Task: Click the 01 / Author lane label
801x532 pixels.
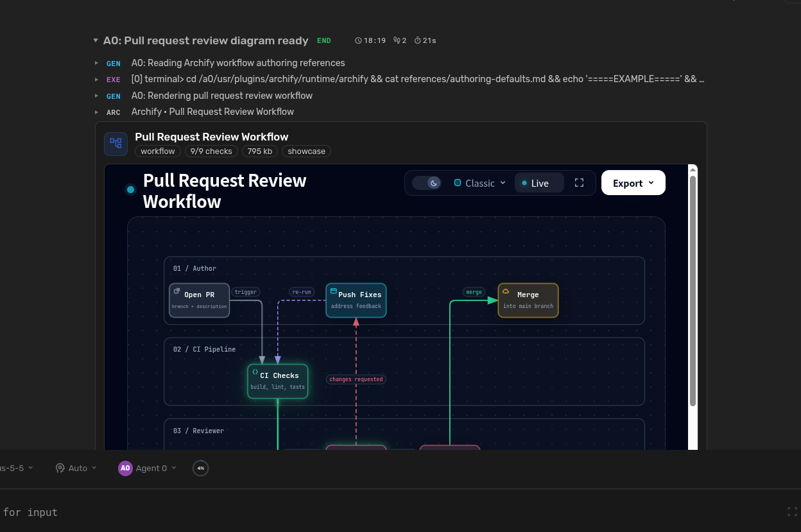Action: coord(194,268)
